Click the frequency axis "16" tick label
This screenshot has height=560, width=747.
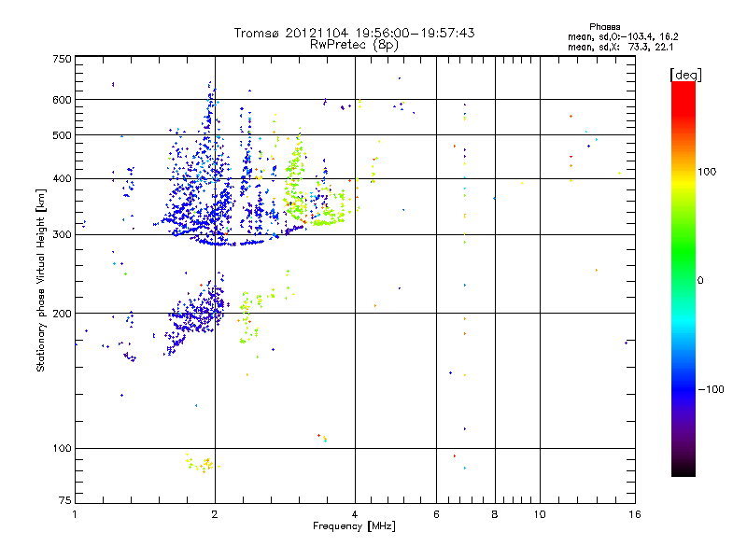635,514
